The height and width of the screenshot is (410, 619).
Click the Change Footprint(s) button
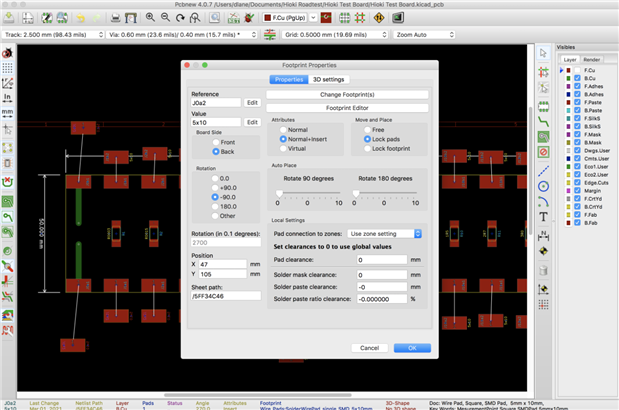(x=345, y=94)
